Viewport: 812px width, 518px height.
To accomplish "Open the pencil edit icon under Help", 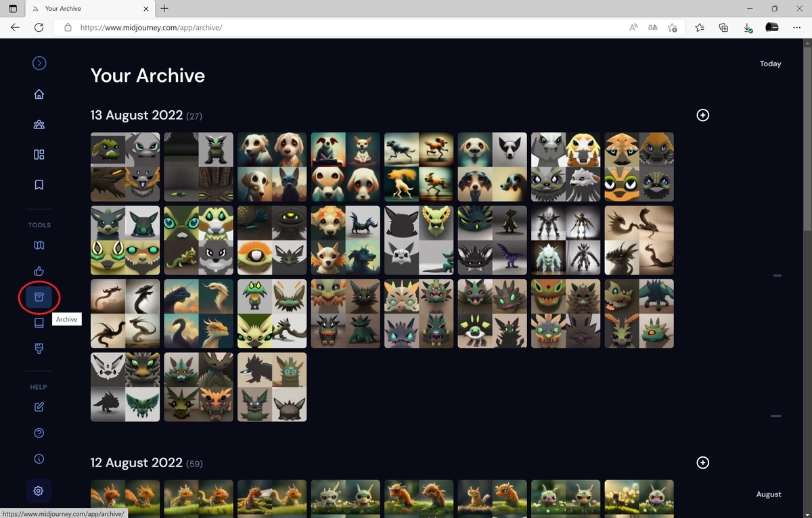I will [39, 406].
